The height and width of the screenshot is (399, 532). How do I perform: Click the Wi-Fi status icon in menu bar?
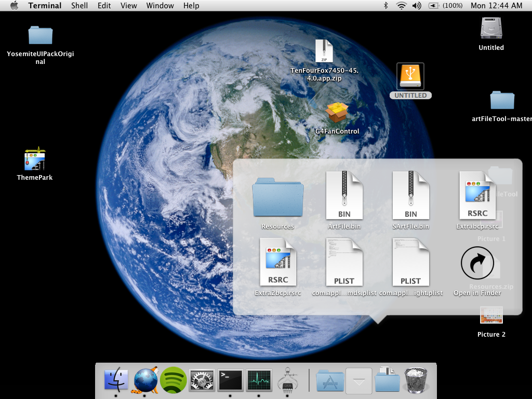pos(401,6)
